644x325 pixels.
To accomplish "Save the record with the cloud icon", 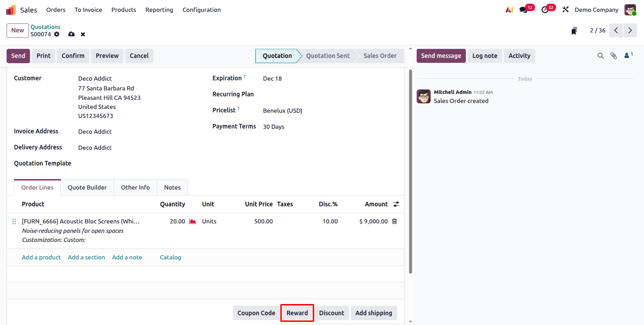I will (x=71, y=34).
